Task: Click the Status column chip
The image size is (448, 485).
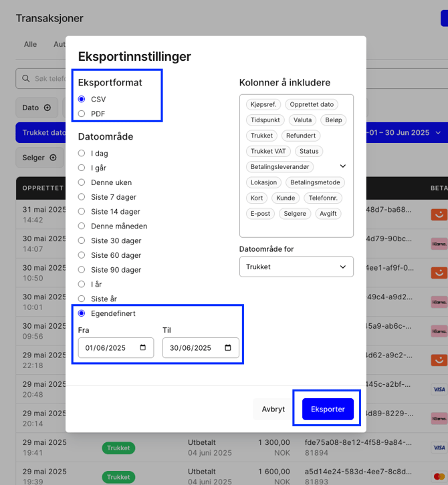Action: pos(309,151)
